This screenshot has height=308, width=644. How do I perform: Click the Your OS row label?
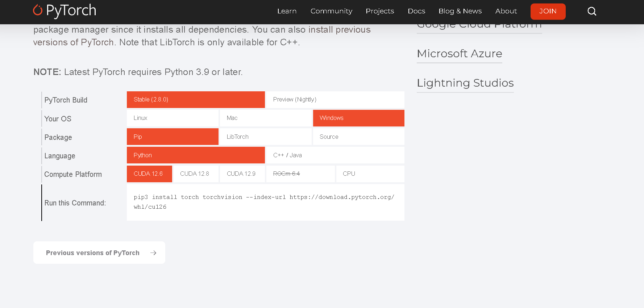pos(58,119)
